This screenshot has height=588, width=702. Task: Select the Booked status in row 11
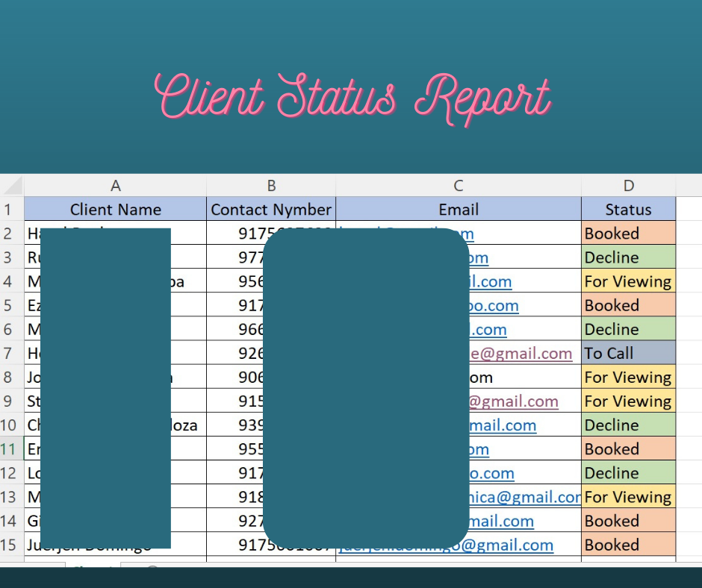629,448
